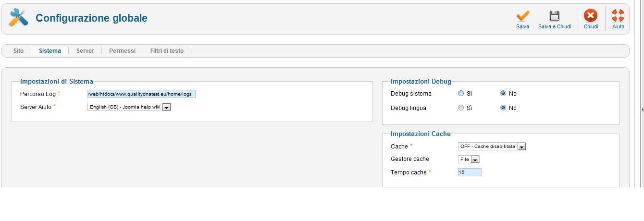Switch to the Server tab
The width and height of the screenshot is (644, 221).
click(85, 51)
